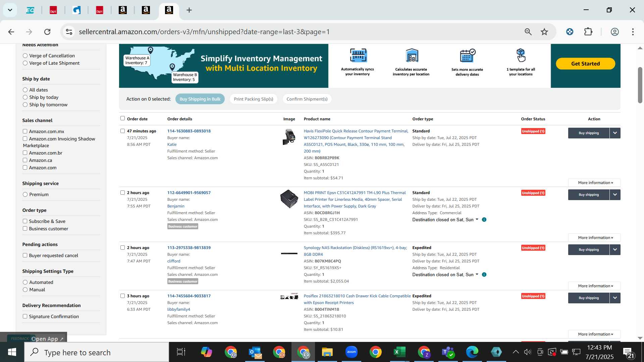Select Ship by tomorrow radio option
Image resolution: width=644 pixels, height=362 pixels.
pyautogui.click(x=25, y=105)
